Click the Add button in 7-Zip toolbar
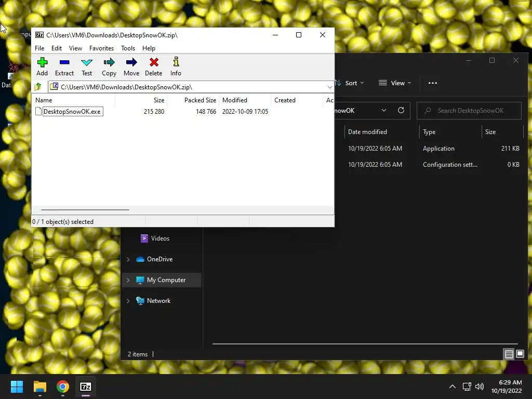Image resolution: width=532 pixels, height=399 pixels. tap(42, 66)
